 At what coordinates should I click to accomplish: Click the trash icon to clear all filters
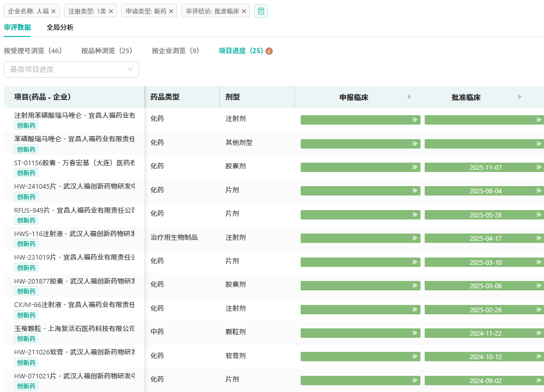point(261,11)
